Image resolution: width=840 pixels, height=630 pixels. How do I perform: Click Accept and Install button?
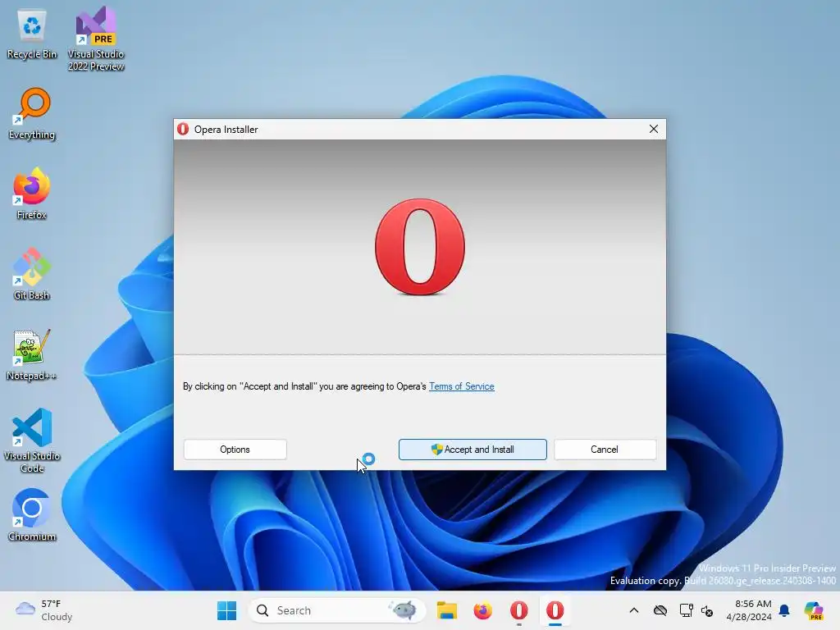click(472, 450)
